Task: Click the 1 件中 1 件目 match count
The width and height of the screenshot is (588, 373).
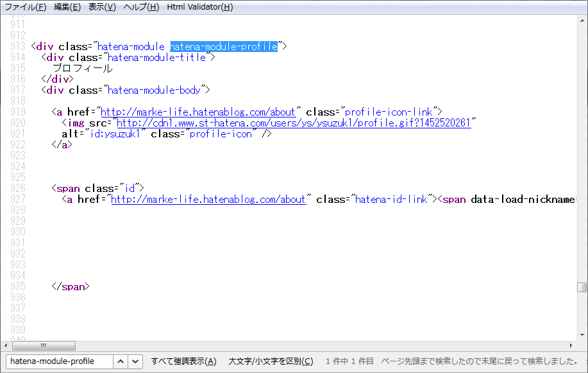Action: (349, 361)
